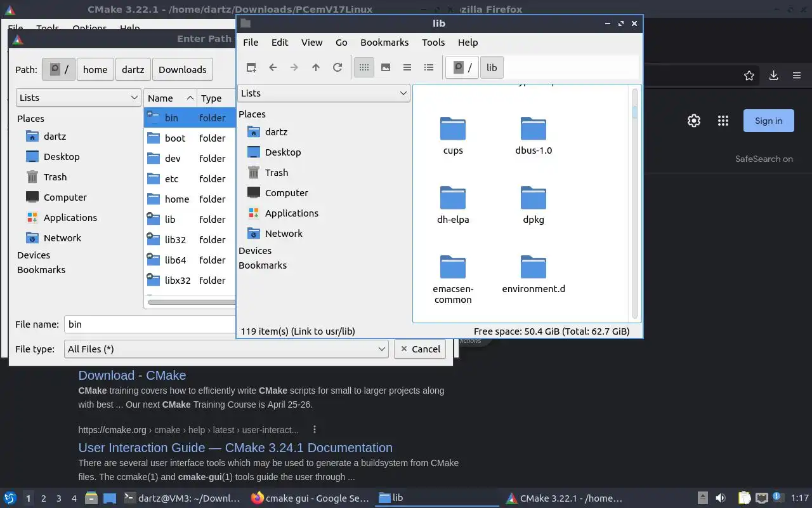Image resolution: width=812 pixels, height=508 pixels.
Task: Click the forward arrow in lib file manager
Action: coord(294,67)
